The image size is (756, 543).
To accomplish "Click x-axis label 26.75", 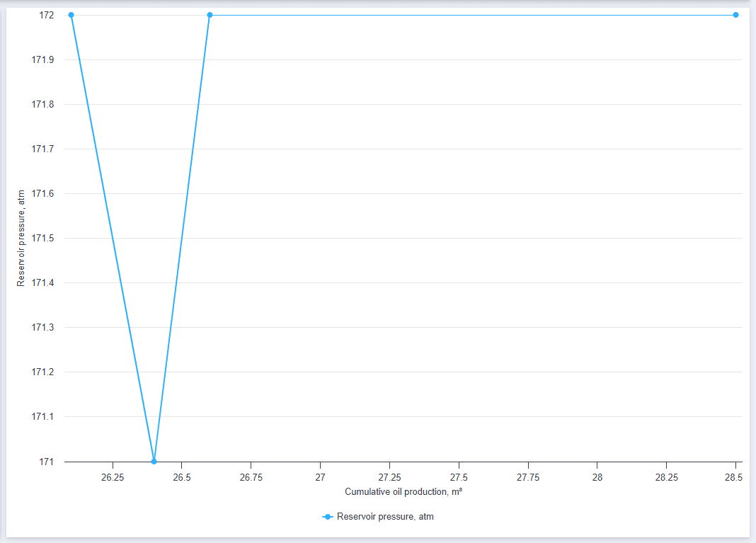I will tap(251, 477).
